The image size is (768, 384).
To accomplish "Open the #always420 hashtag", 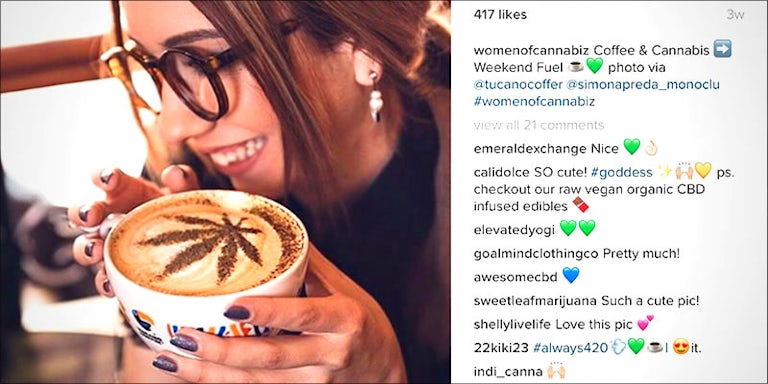I will click(571, 348).
